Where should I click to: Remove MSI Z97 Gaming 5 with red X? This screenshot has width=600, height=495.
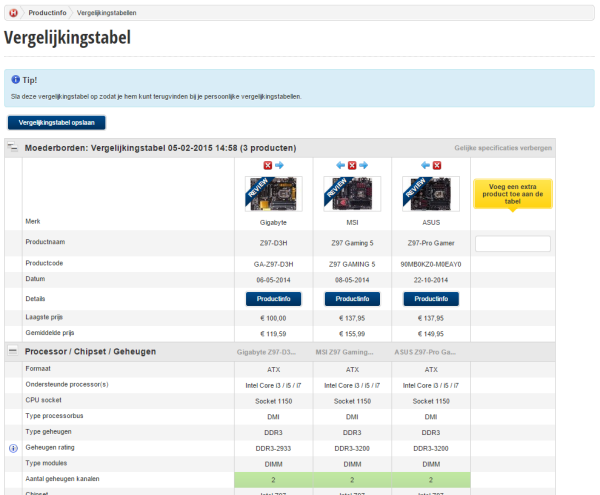click(352, 165)
